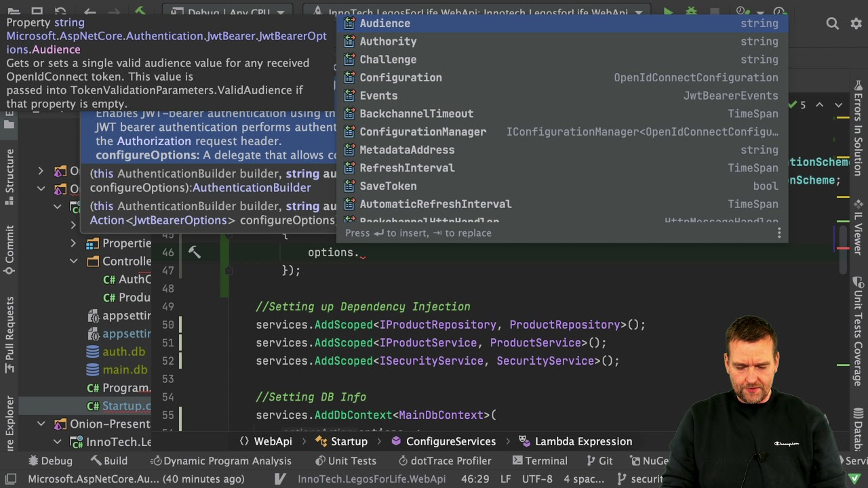The width and height of the screenshot is (868, 488).
Task: Collapse the InnoTech.Le project under Onion-Presentation
Action: [58, 442]
